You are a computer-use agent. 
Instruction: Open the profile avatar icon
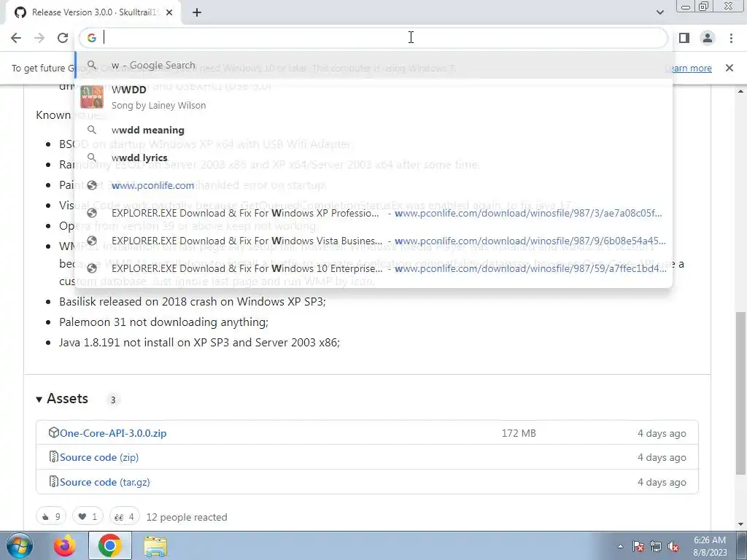[708, 38]
